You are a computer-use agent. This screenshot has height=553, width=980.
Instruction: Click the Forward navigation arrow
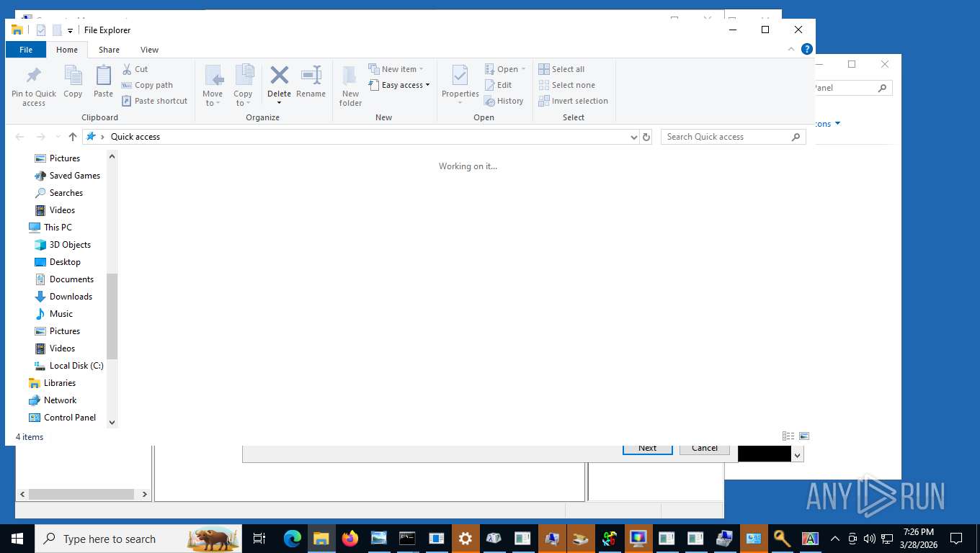point(41,137)
